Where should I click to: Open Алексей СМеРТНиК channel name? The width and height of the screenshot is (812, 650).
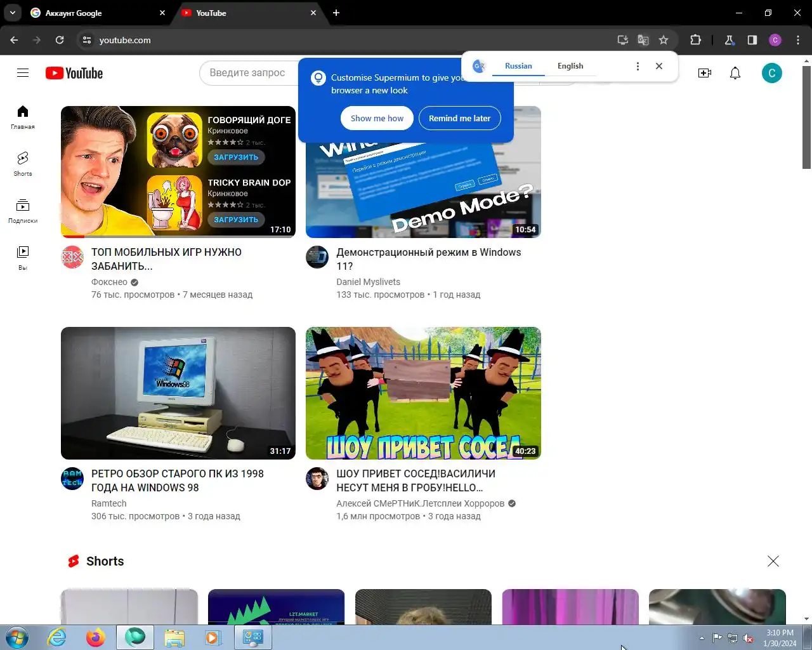pyautogui.click(x=420, y=503)
